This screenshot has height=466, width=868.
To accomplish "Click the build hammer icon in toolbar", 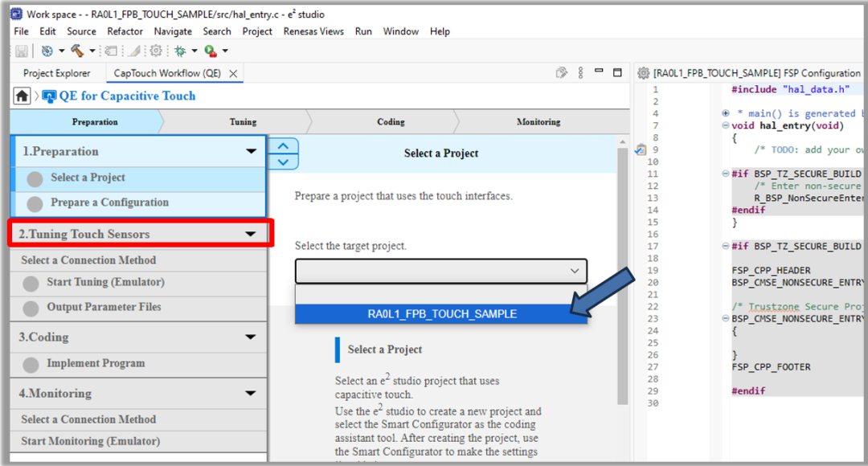I will (78, 51).
